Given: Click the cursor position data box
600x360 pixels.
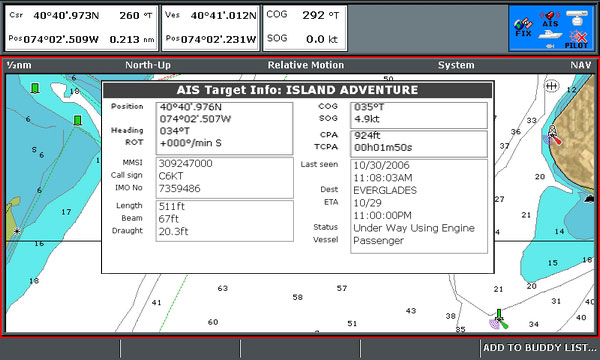Looking at the screenshot, I should [x=82, y=28].
